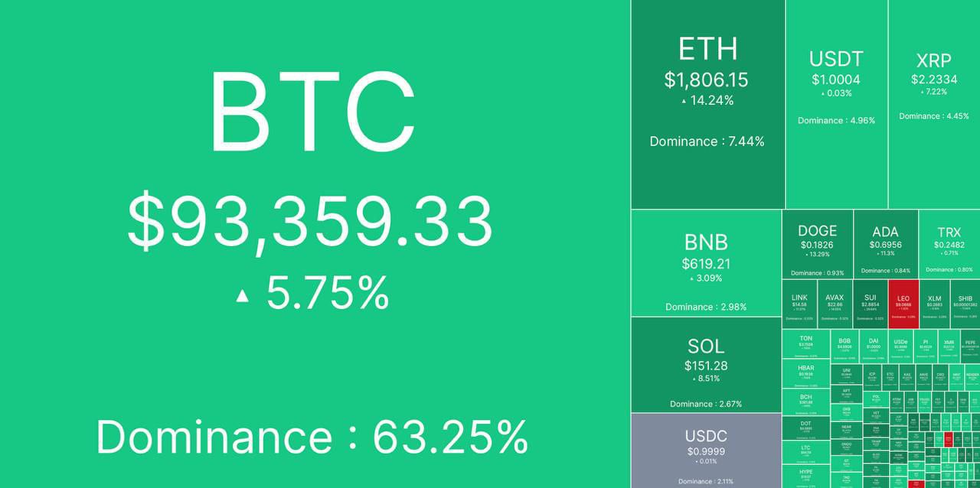Open the gray USDC tile
The height and width of the screenshot is (488, 980).
(706, 451)
